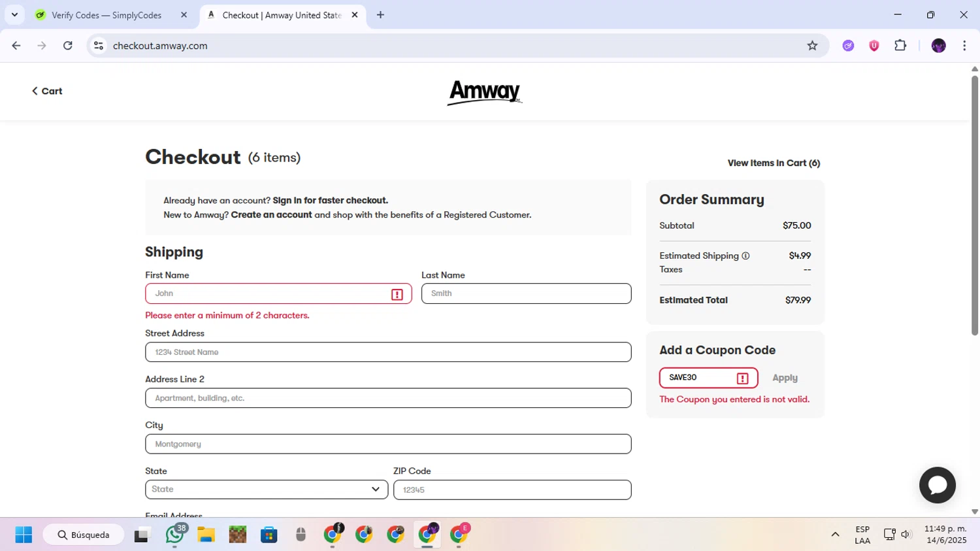Image resolution: width=980 pixels, height=551 pixels.
Task: Click the ESP LAA language indicator
Action: pyautogui.click(x=862, y=535)
